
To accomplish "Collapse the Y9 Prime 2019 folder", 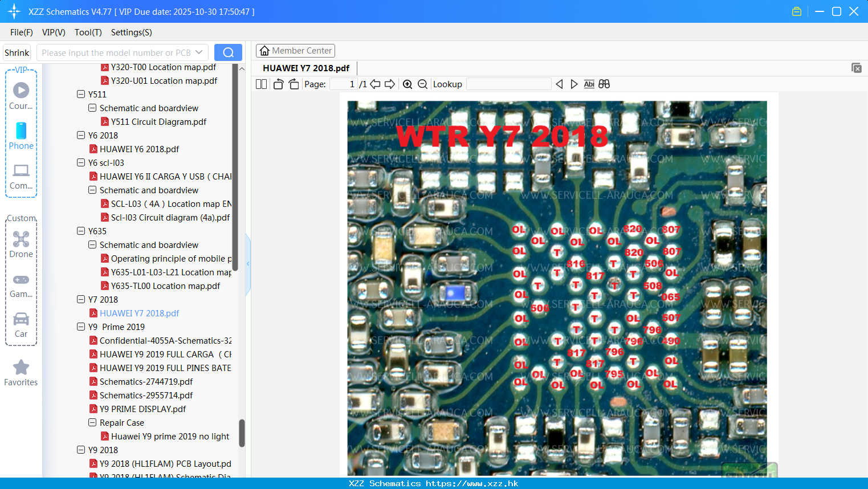I will coord(81,327).
